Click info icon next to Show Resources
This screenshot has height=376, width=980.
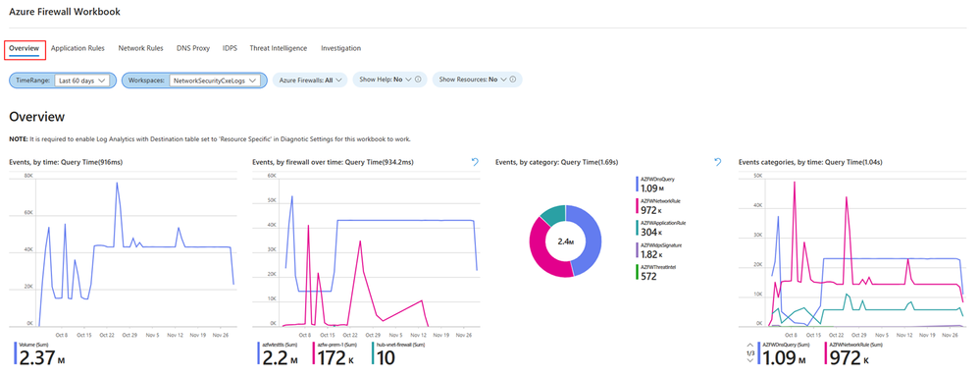(512, 81)
